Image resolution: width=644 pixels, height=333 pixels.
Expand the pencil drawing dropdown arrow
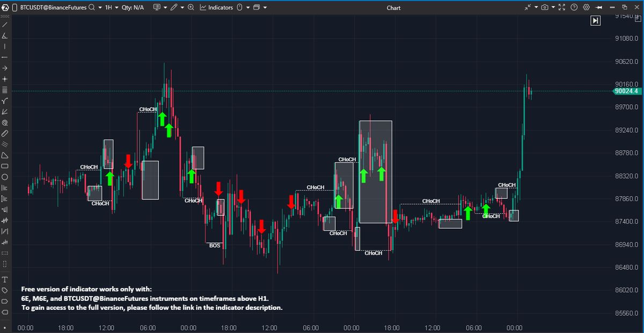[x=182, y=8]
